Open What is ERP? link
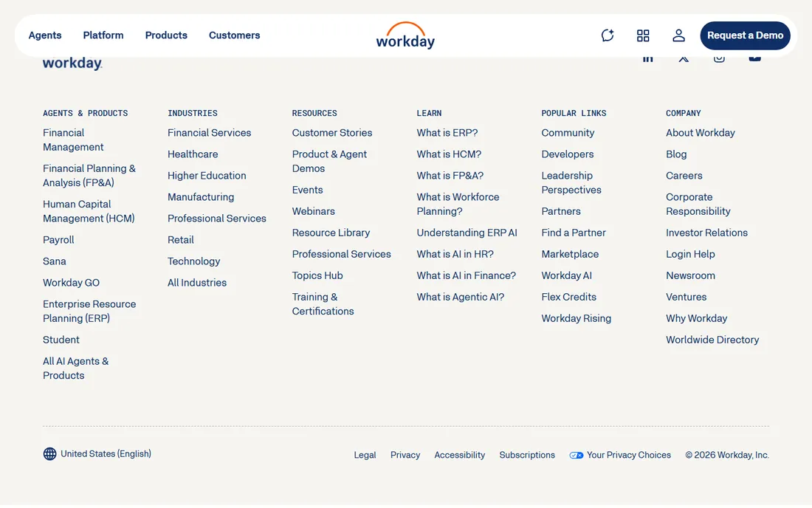The width and height of the screenshot is (812, 508). 447,133
